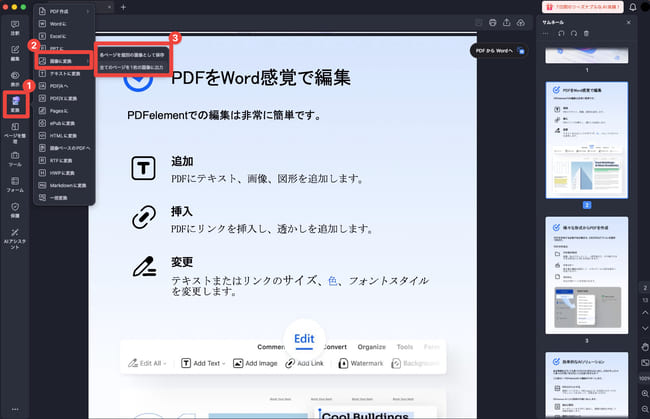Image resolution: width=650 pixels, height=419 pixels.
Task: Click the zoom in magnifier at right edge
Action: pos(645,393)
